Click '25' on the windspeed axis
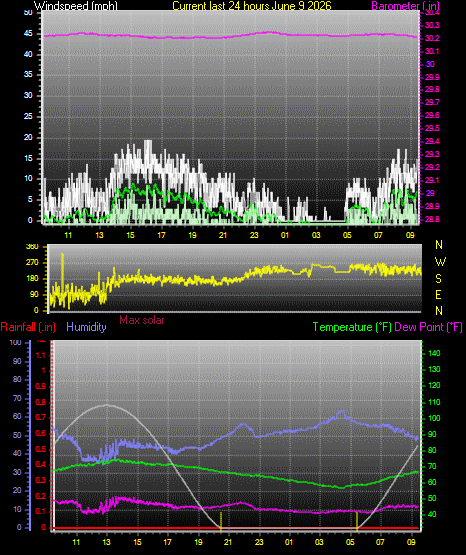Screen dimensions: 466x555 point(28,116)
